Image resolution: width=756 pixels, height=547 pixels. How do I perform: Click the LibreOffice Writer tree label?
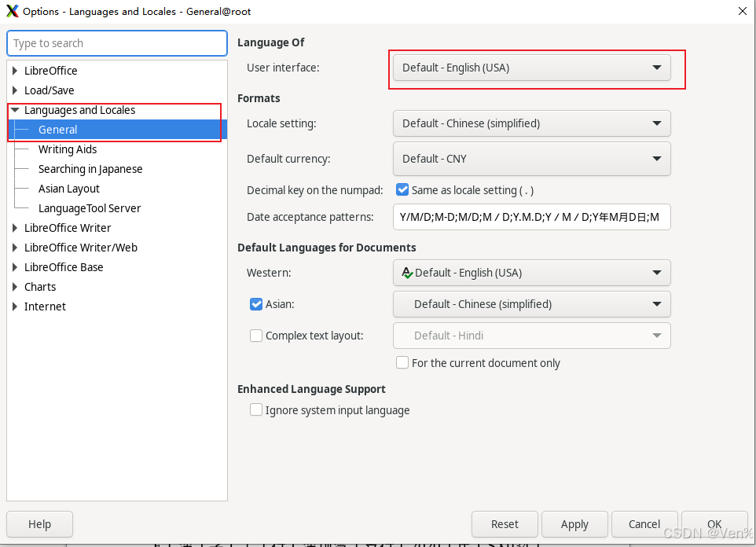pos(68,228)
